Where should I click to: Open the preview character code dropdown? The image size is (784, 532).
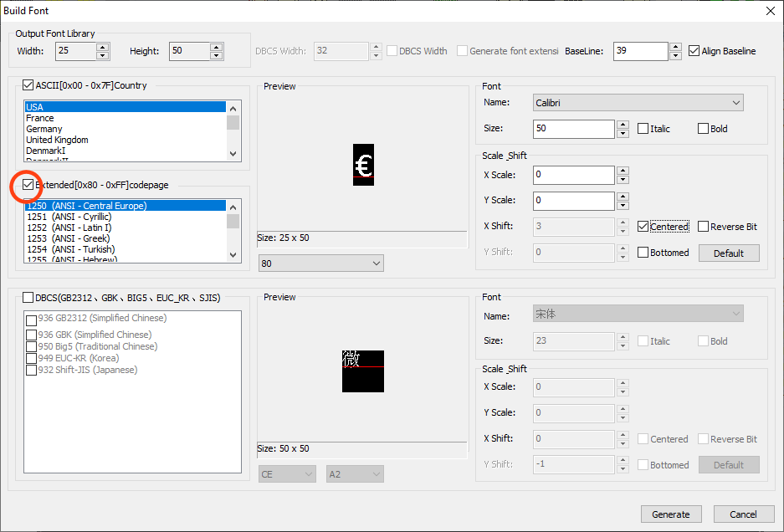(x=320, y=263)
